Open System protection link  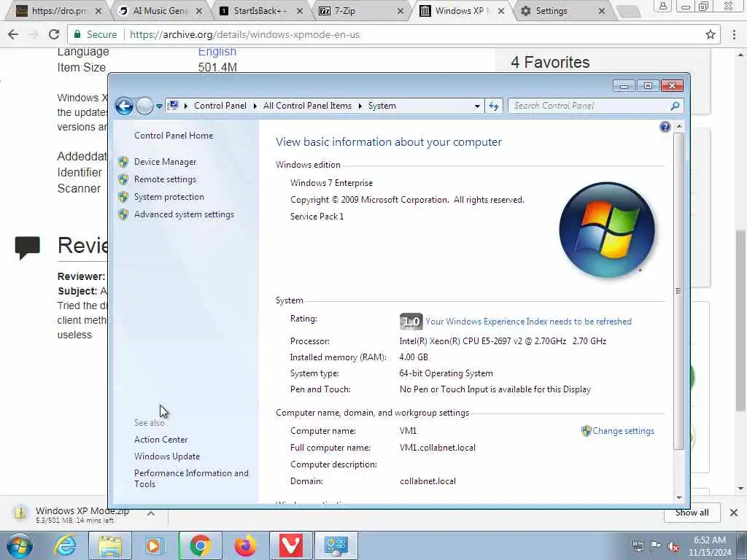(169, 197)
